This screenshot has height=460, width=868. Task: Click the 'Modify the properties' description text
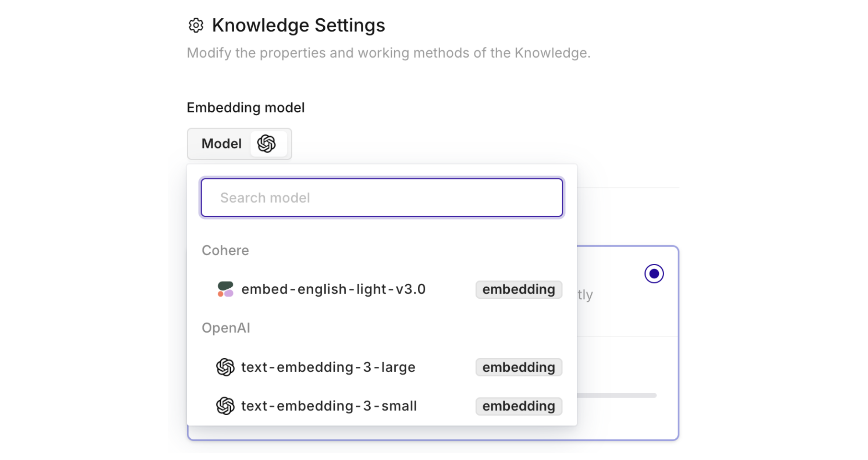point(388,53)
